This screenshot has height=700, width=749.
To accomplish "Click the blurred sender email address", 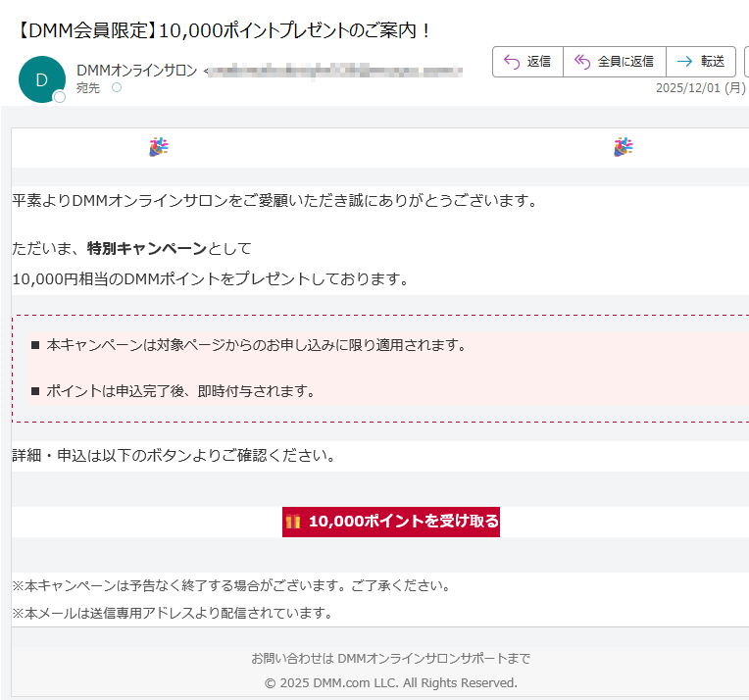I will [335, 72].
